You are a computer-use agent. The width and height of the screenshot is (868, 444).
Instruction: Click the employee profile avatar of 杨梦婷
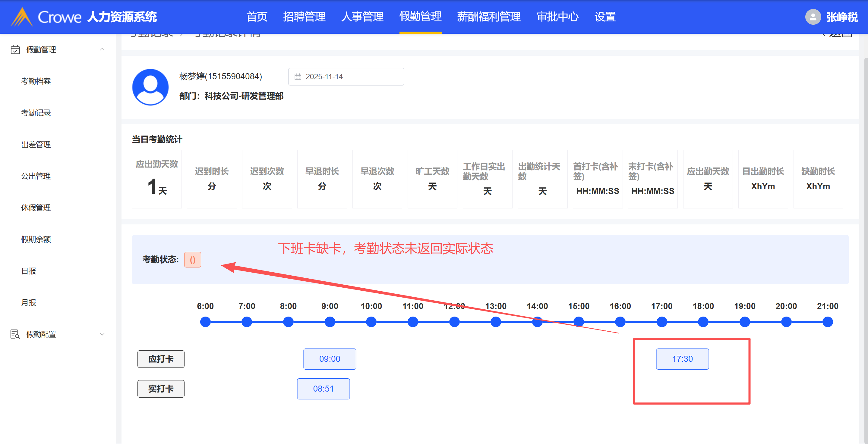(150, 87)
